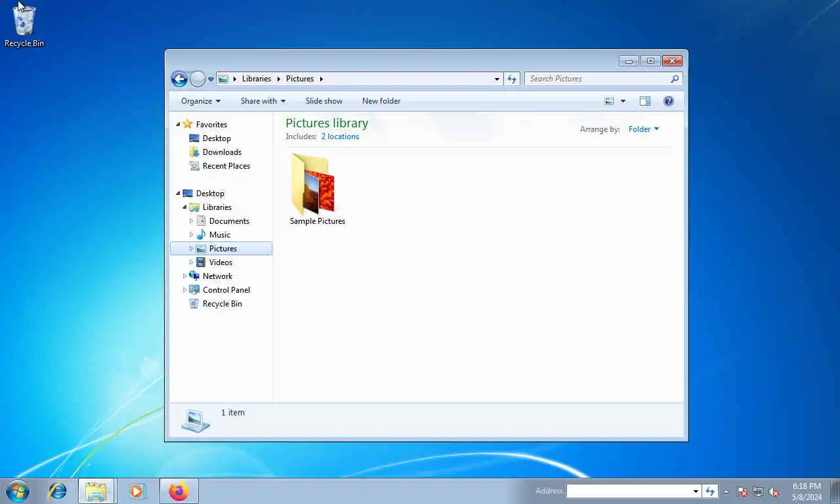Viewport: 840px width, 504px height.
Task: Open Recycle Bin in the navigation tree
Action: 222,304
